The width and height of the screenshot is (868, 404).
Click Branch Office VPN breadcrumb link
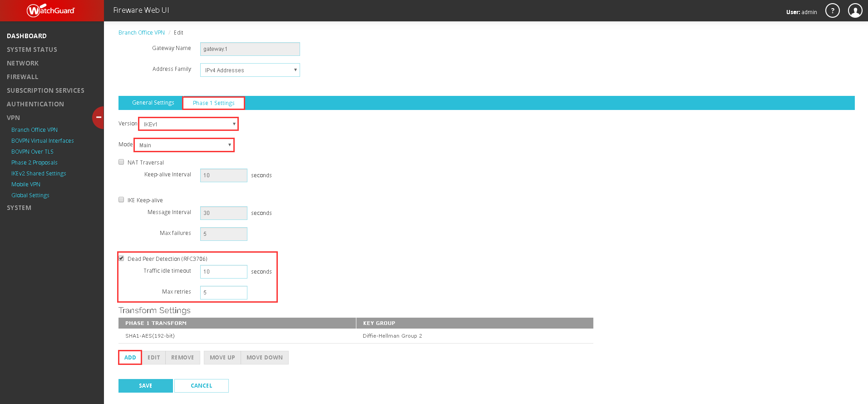(x=142, y=33)
